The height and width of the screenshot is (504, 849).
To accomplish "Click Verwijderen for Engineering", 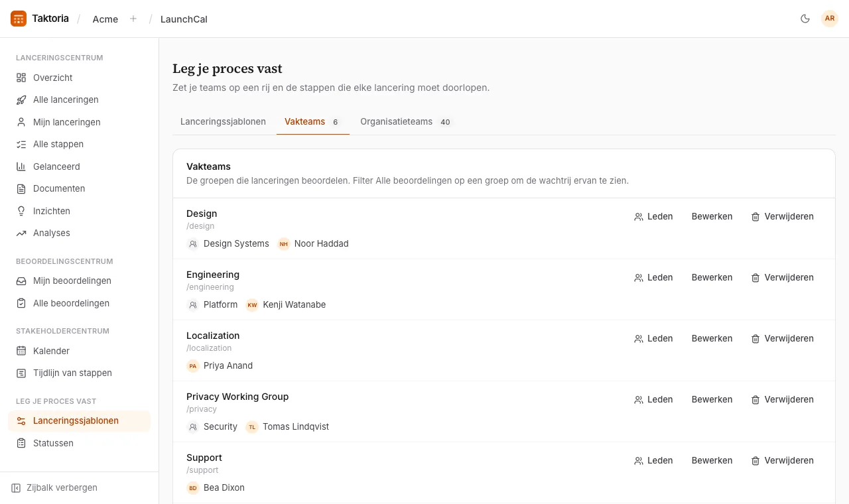I will (782, 277).
